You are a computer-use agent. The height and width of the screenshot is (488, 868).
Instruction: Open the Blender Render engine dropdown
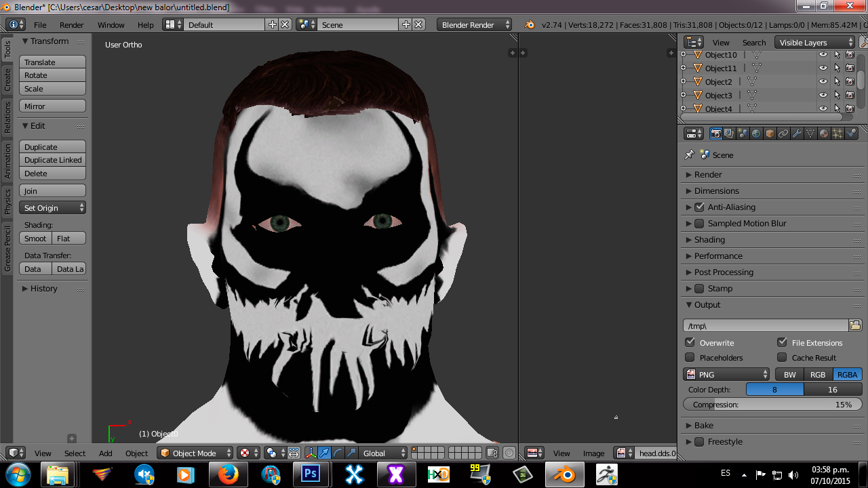(475, 24)
